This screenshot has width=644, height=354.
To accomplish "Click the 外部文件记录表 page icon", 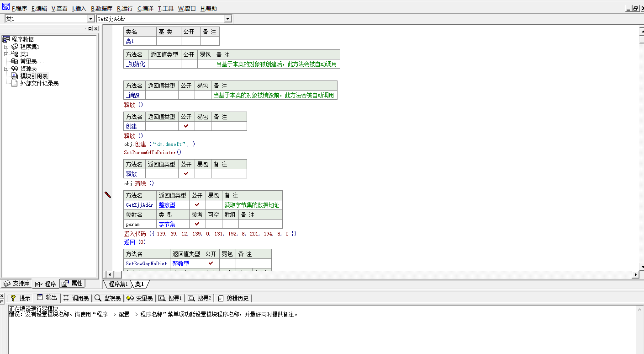I will (x=15, y=83).
